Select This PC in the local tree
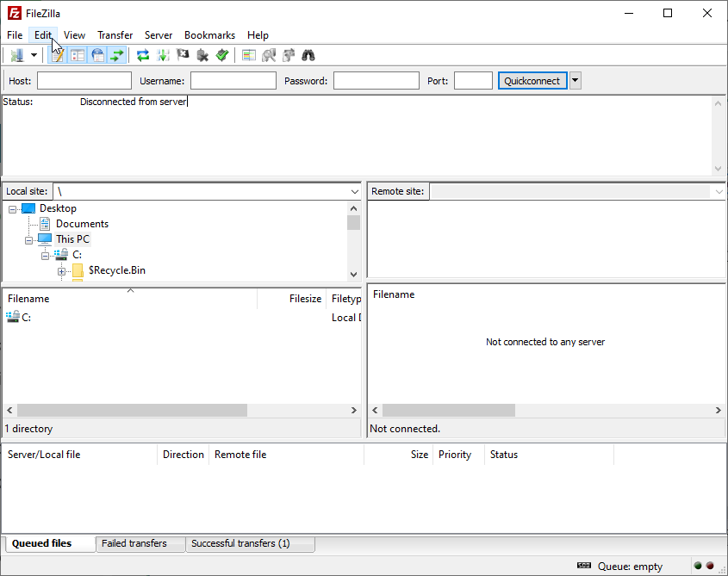Image resolution: width=728 pixels, height=576 pixels. tap(73, 239)
